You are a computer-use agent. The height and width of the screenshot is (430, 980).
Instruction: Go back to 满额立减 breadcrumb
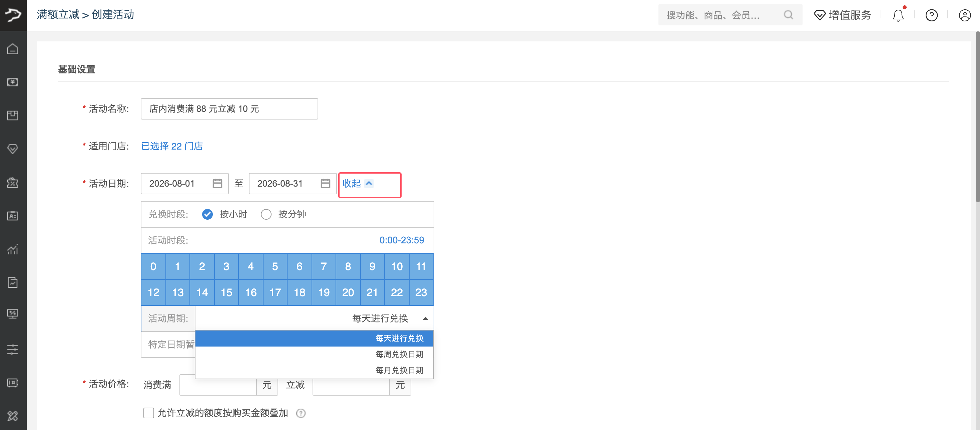[x=58, y=14]
